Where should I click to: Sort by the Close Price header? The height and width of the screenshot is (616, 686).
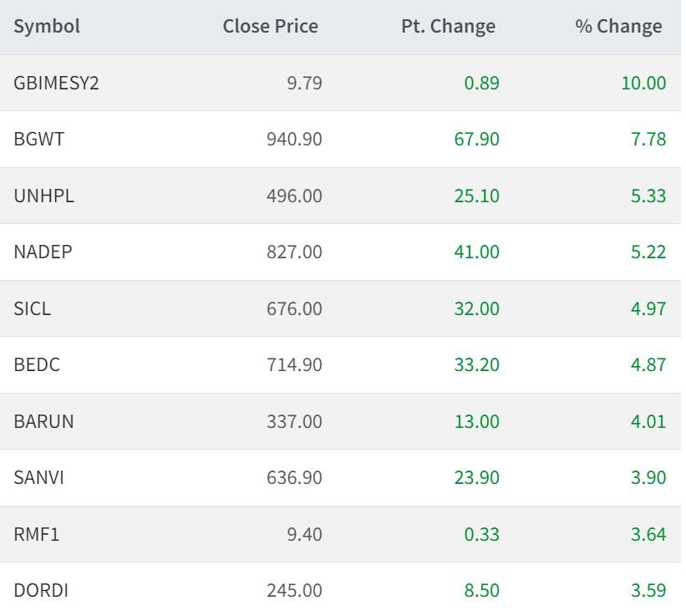click(270, 27)
